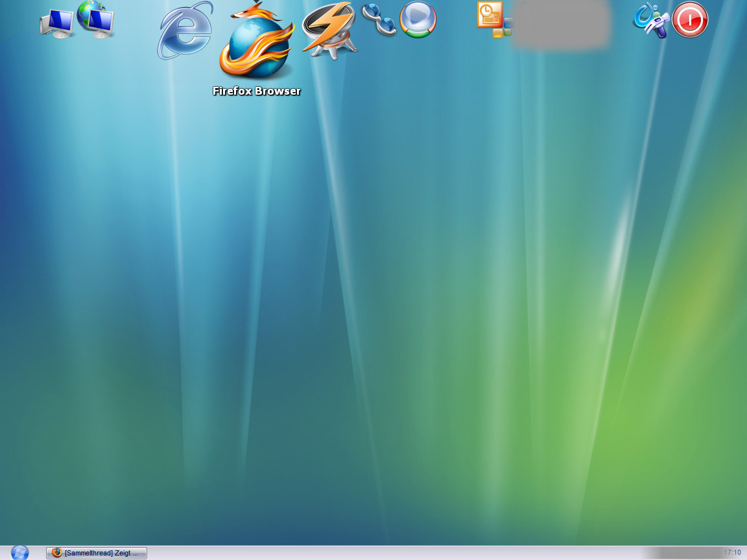This screenshot has width=747, height=560.
Task: Click the blue goggles dock icon
Action: (x=379, y=19)
